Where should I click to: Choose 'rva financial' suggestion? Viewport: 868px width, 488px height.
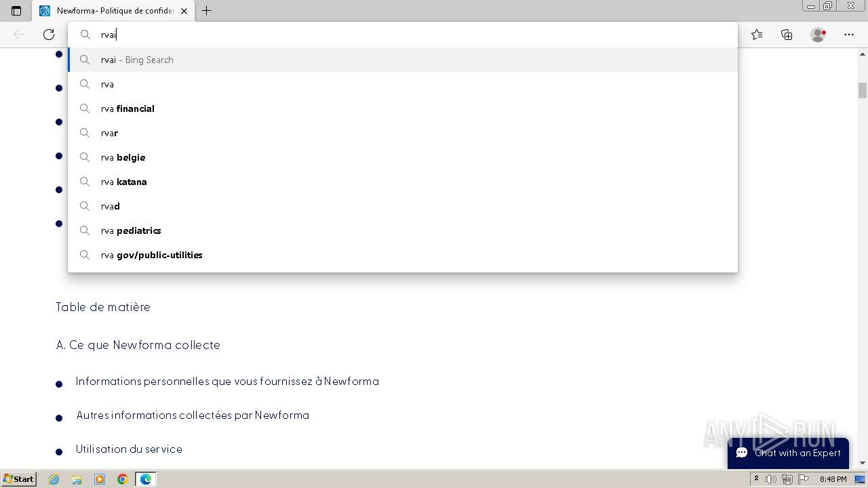(x=403, y=108)
